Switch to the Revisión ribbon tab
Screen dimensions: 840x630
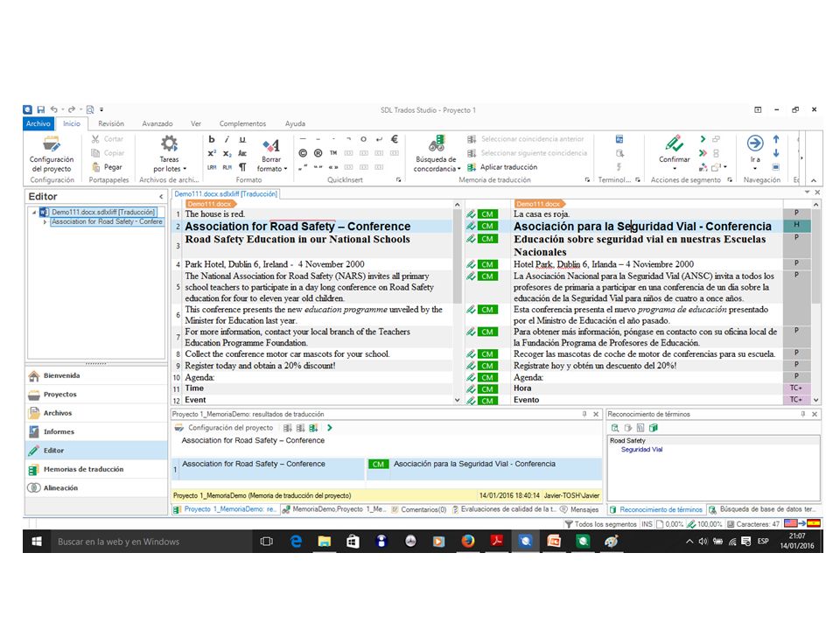tap(111, 123)
